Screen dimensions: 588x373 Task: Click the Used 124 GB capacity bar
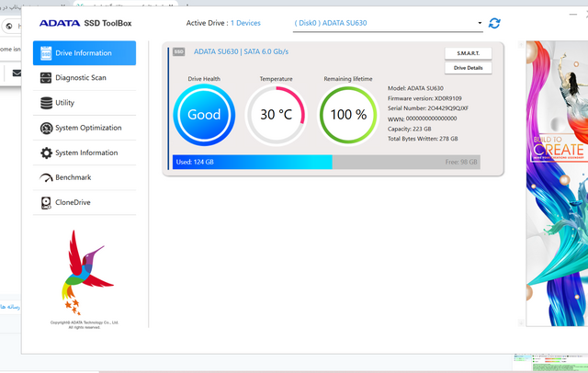point(252,162)
